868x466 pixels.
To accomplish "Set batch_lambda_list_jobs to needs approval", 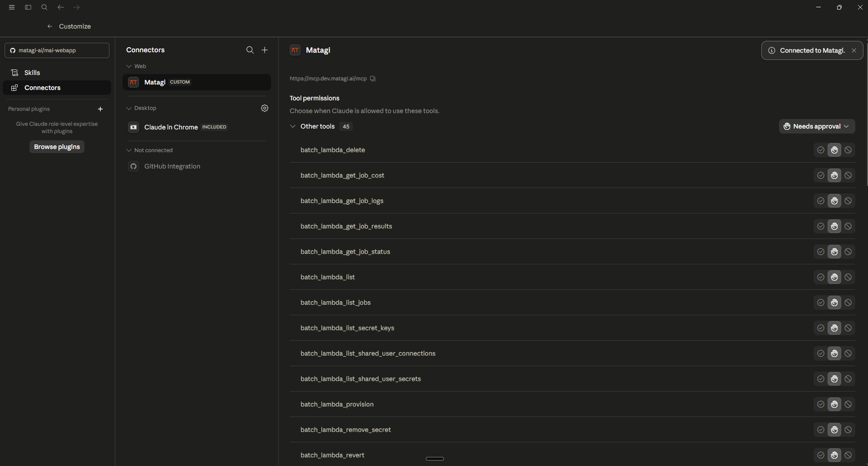I will 834,302.
